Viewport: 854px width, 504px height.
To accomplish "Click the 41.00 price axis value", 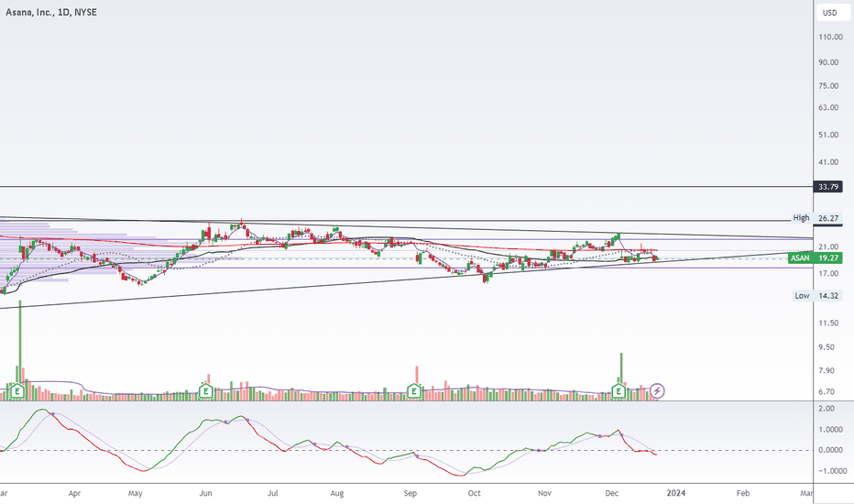I will click(828, 162).
